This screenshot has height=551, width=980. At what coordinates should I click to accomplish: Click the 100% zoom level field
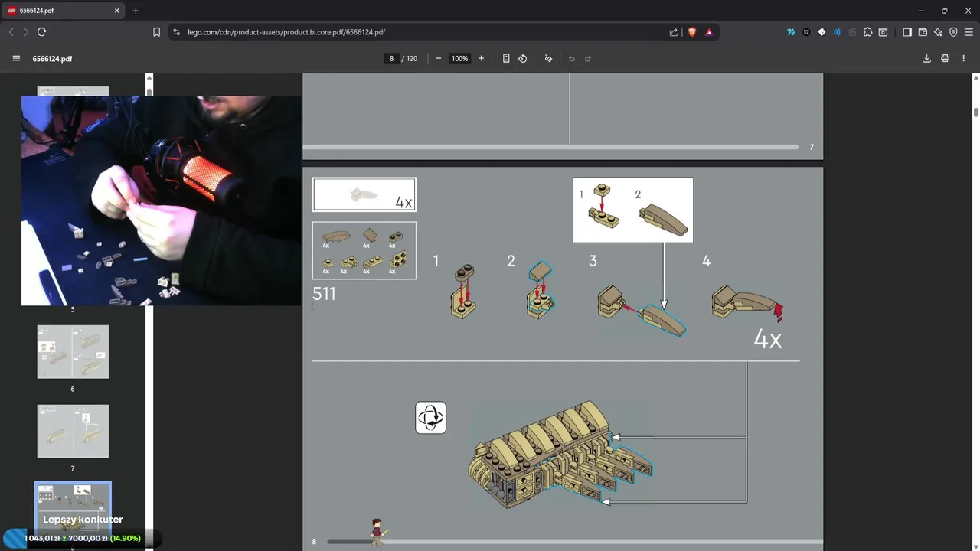[x=459, y=59]
